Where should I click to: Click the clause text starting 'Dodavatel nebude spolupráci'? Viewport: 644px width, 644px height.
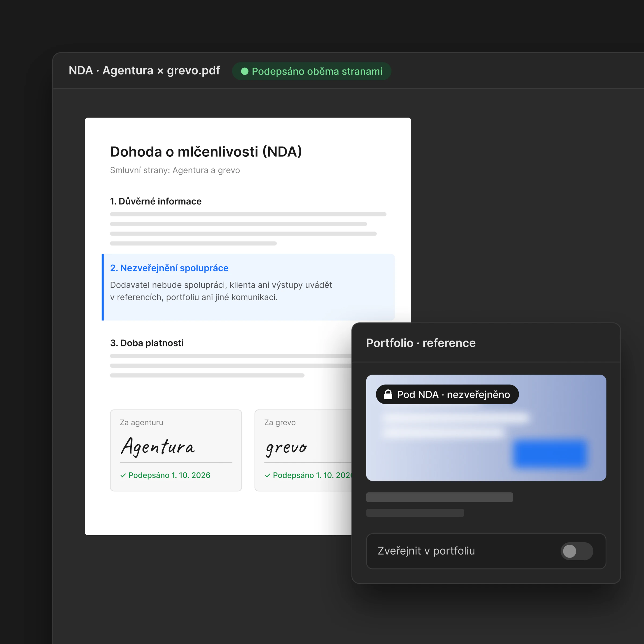[221, 291]
